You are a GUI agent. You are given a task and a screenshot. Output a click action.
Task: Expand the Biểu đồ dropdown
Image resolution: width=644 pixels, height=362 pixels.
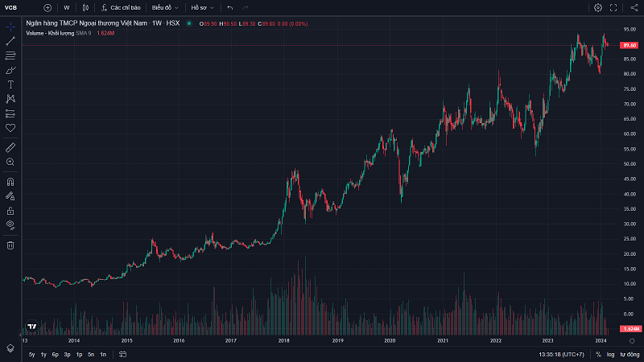166,7
